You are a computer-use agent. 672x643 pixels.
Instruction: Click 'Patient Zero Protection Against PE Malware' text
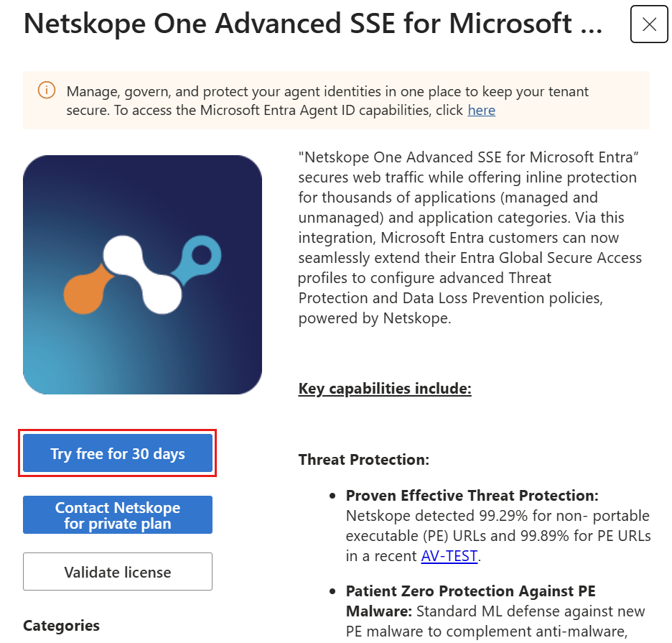point(470,601)
